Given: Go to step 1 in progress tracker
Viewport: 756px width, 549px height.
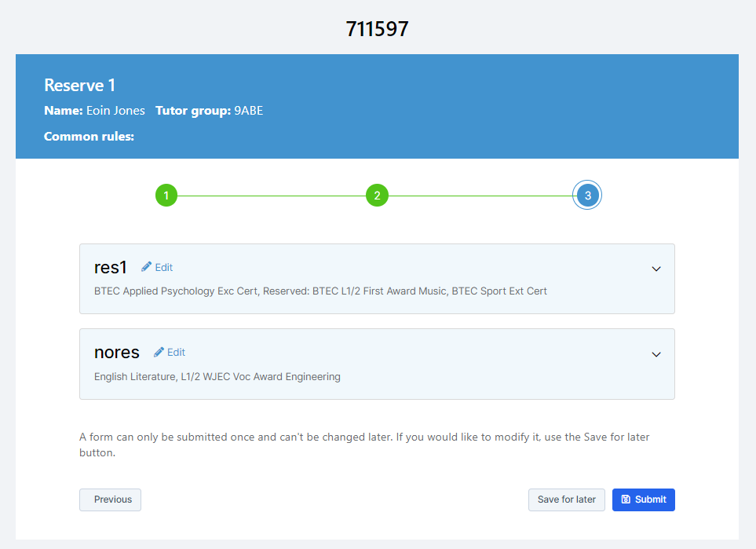Looking at the screenshot, I should point(166,196).
